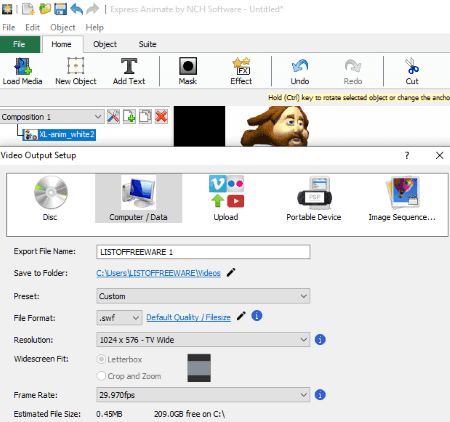Click info icon next to Frame Rate
450x422 pixels.
tap(320, 395)
